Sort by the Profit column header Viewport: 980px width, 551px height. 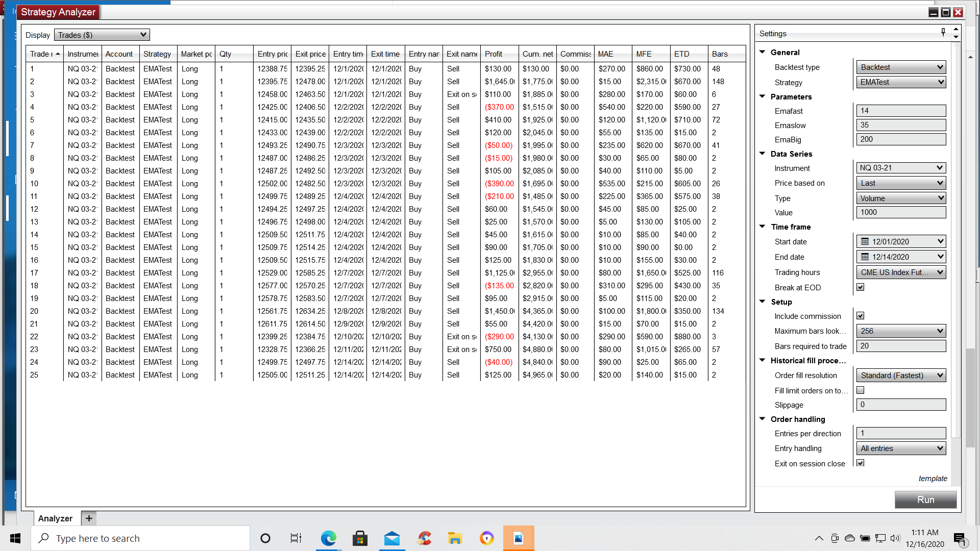pyautogui.click(x=499, y=54)
